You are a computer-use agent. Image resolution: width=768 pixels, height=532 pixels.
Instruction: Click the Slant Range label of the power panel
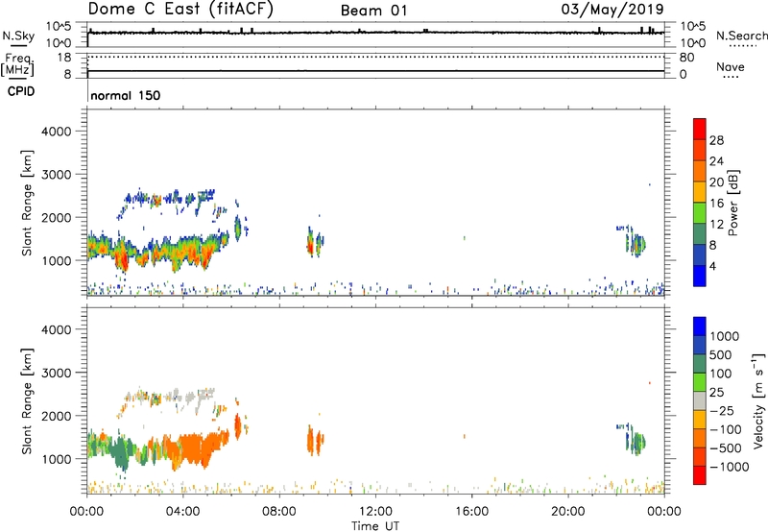tap(27, 203)
